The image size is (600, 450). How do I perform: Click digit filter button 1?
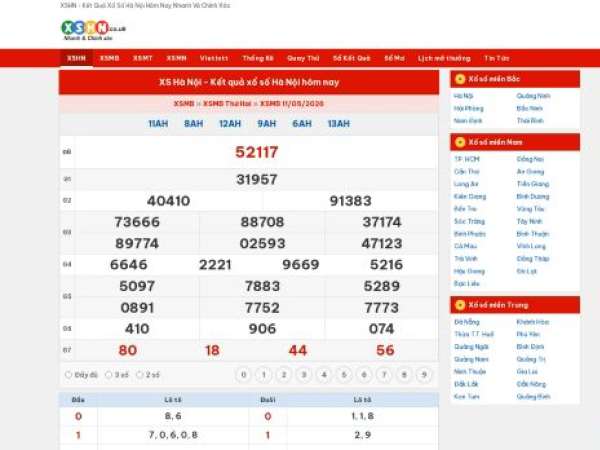pos(264,375)
